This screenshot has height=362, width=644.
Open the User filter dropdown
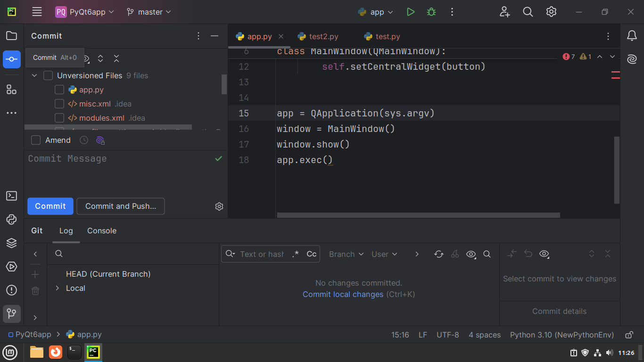[x=384, y=254]
